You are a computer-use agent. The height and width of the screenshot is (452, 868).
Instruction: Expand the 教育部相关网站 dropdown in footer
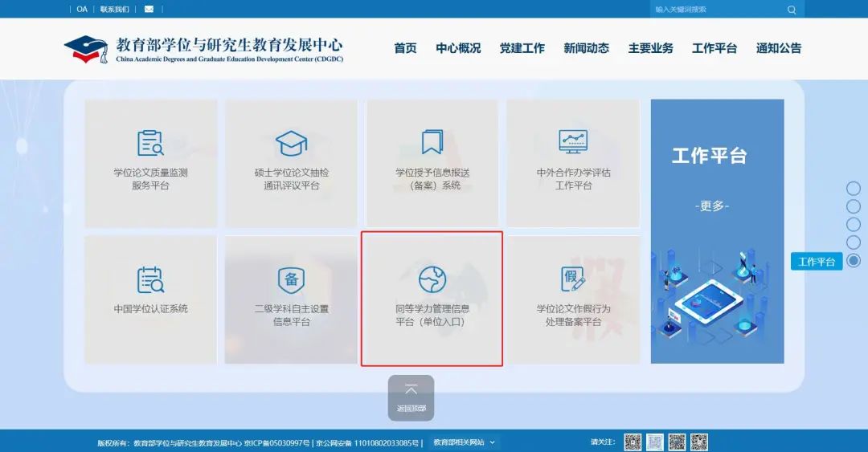[x=465, y=442]
